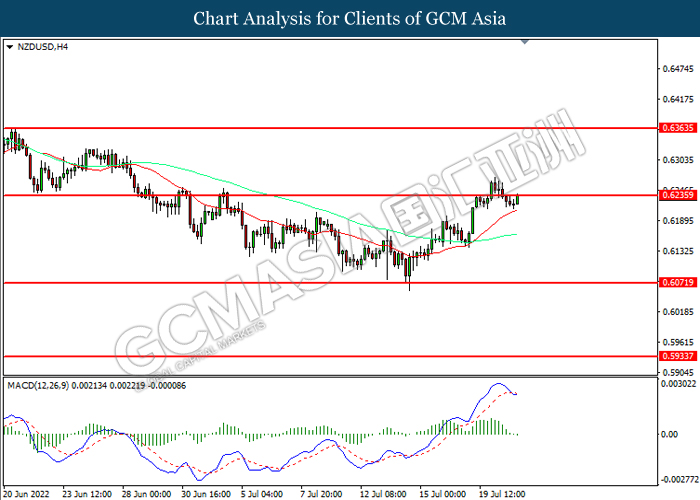Click the MACD 0.00 zero level value
The height and width of the screenshot is (500, 700).
click(x=670, y=434)
